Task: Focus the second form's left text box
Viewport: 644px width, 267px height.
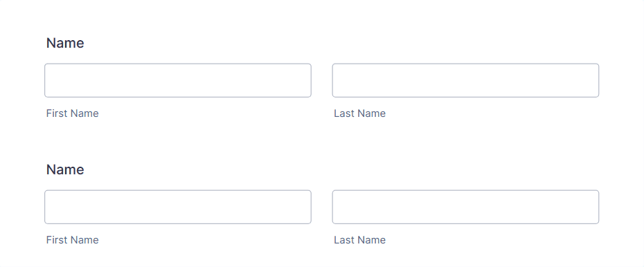Action: point(178,207)
